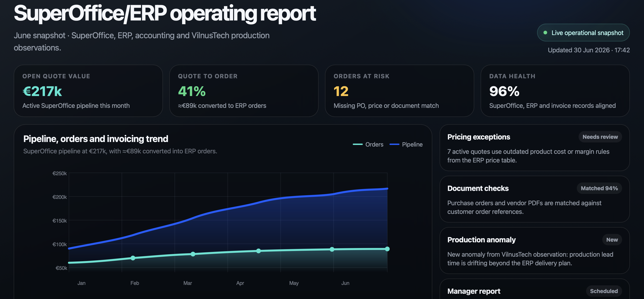Click the €217k quote value figure

tap(42, 91)
